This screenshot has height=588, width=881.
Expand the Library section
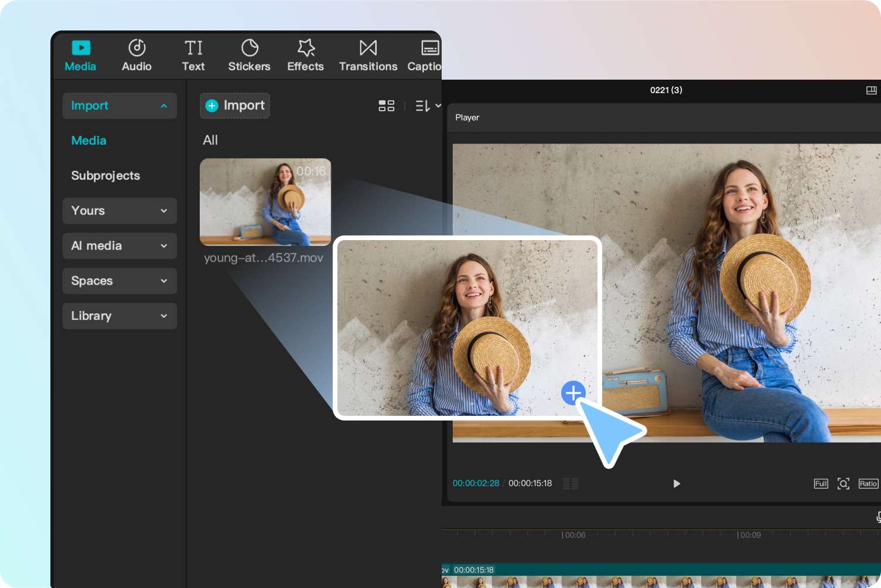119,316
